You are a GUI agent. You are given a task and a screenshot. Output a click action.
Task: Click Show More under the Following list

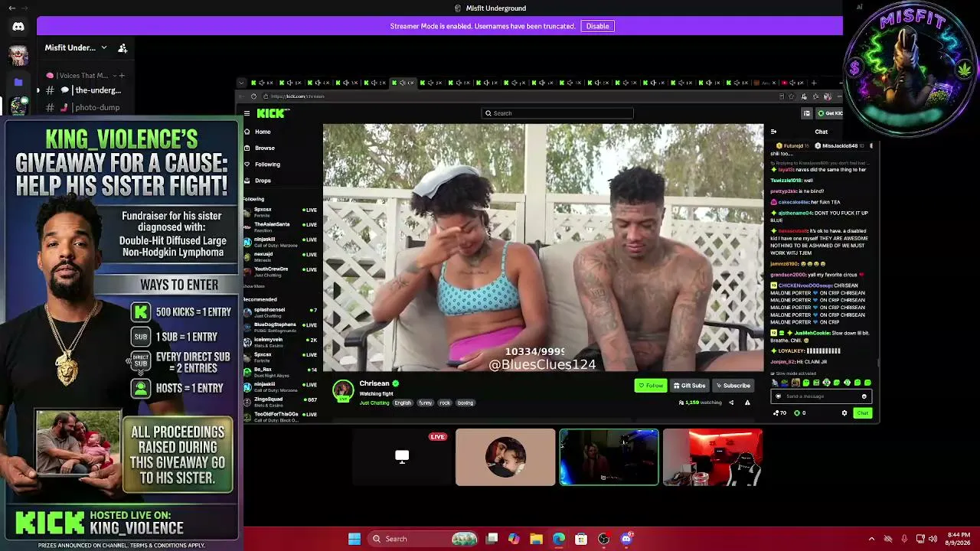[x=254, y=286]
